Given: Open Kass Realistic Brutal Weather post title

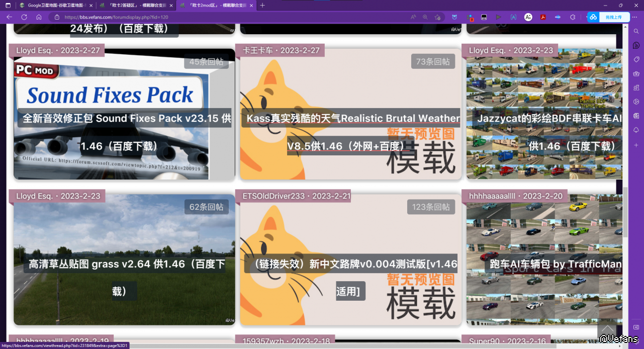Looking at the screenshot, I should point(350,132).
